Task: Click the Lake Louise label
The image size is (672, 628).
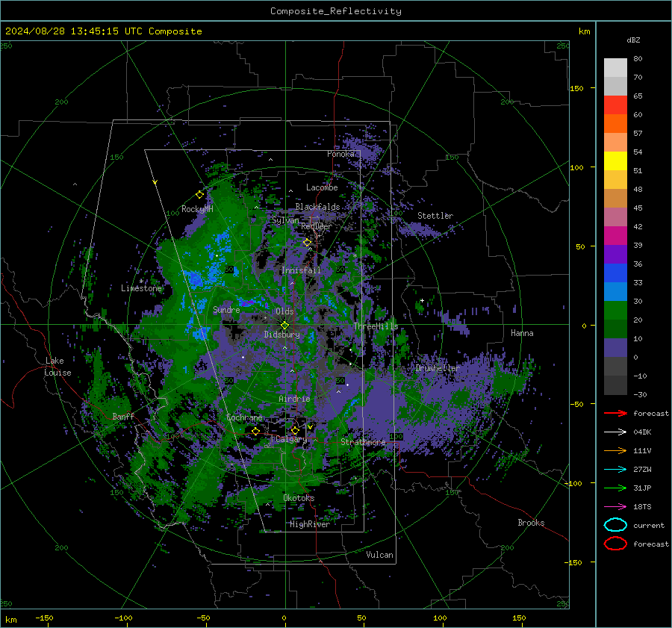Action: pos(57,367)
